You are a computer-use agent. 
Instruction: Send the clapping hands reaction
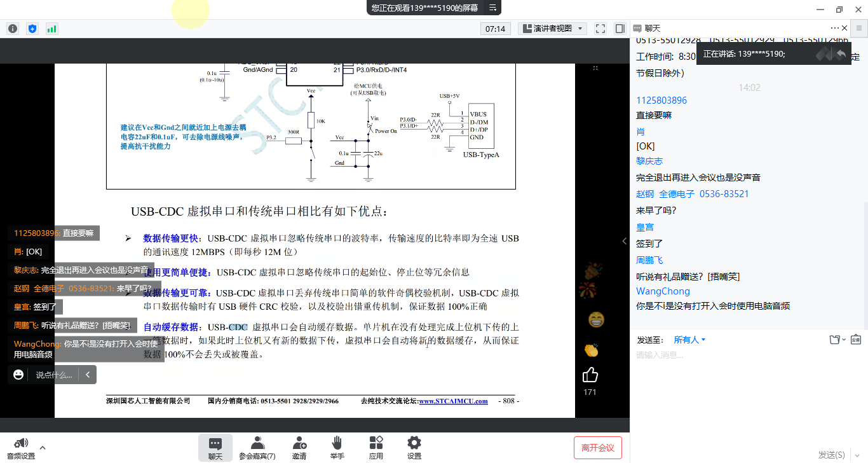[591, 350]
